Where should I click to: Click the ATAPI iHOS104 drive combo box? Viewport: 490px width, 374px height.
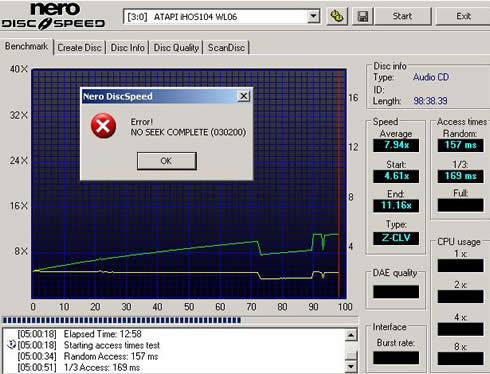[222, 16]
